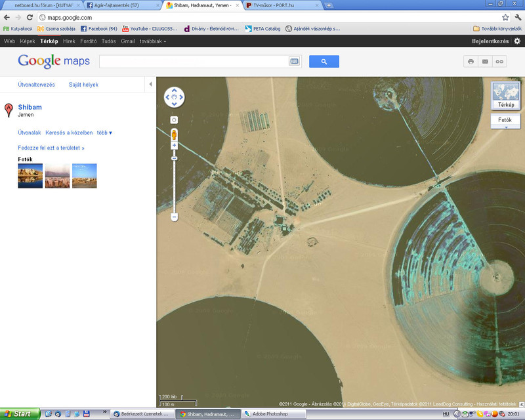This screenshot has width=525, height=420.
Task: Switch to netboard.hu fórum tab
Action: 42,5
